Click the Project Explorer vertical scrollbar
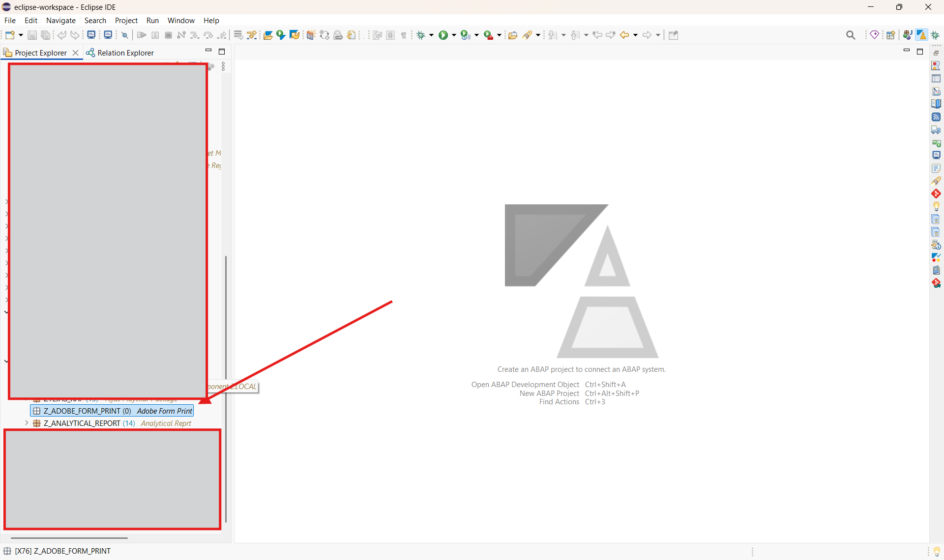 [x=226, y=388]
